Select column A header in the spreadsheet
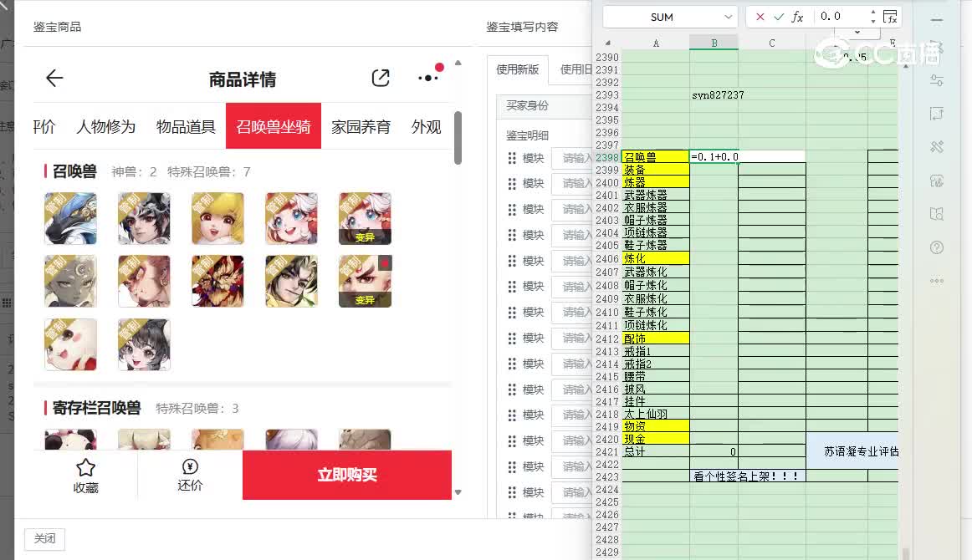The width and height of the screenshot is (972, 560). click(x=656, y=43)
